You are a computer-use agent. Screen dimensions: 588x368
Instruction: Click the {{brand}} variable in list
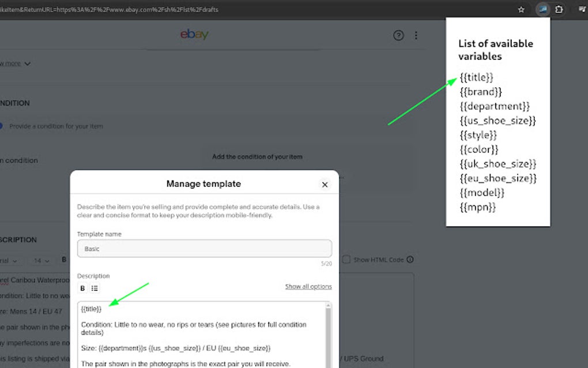click(x=481, y=92)
